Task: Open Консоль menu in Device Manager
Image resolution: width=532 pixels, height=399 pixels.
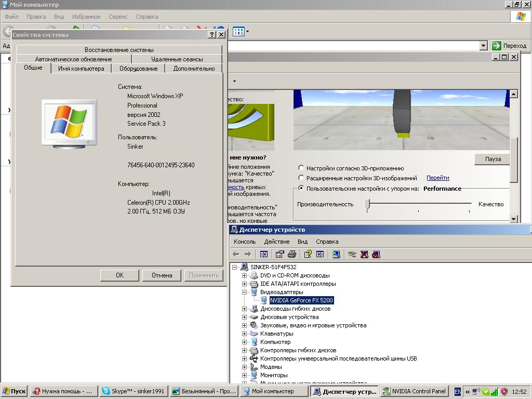Action: point(245,242)
